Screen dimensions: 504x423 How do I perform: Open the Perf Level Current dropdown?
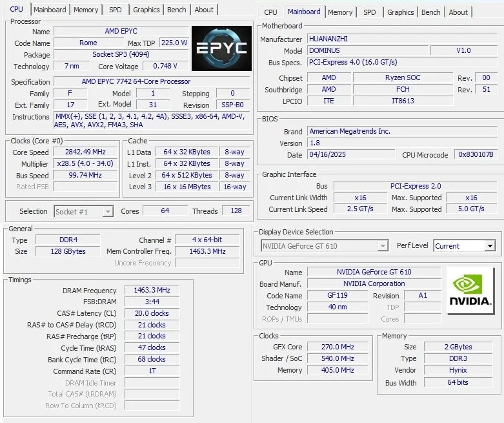[465, 246]
